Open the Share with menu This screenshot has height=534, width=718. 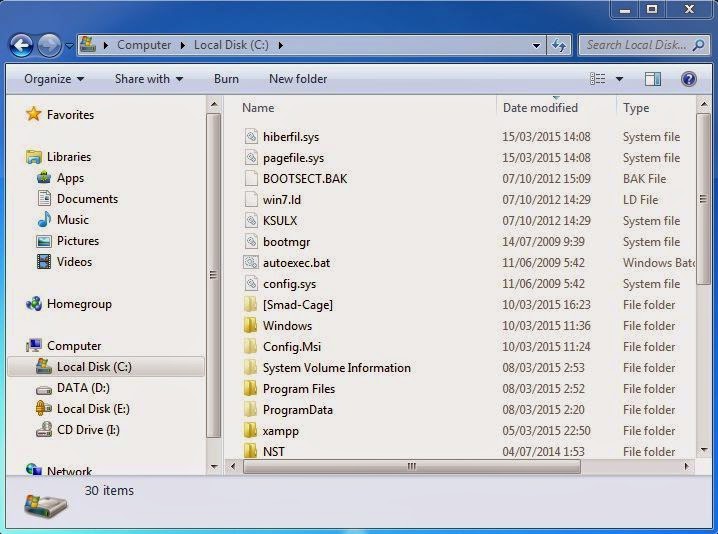[149, 79]
